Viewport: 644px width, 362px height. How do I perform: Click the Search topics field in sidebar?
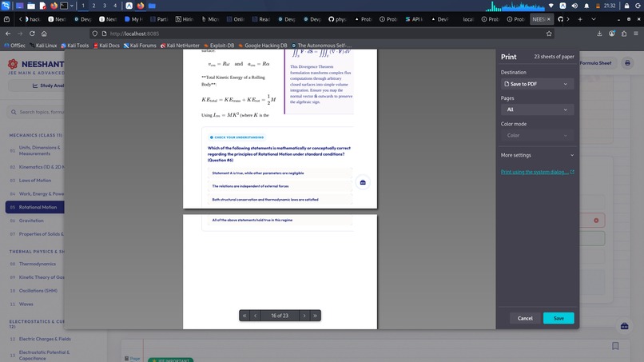(x=36, y=112)
